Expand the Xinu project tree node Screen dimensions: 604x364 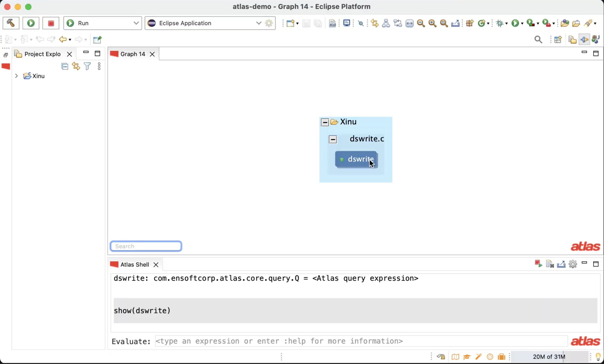coord(16,76)
